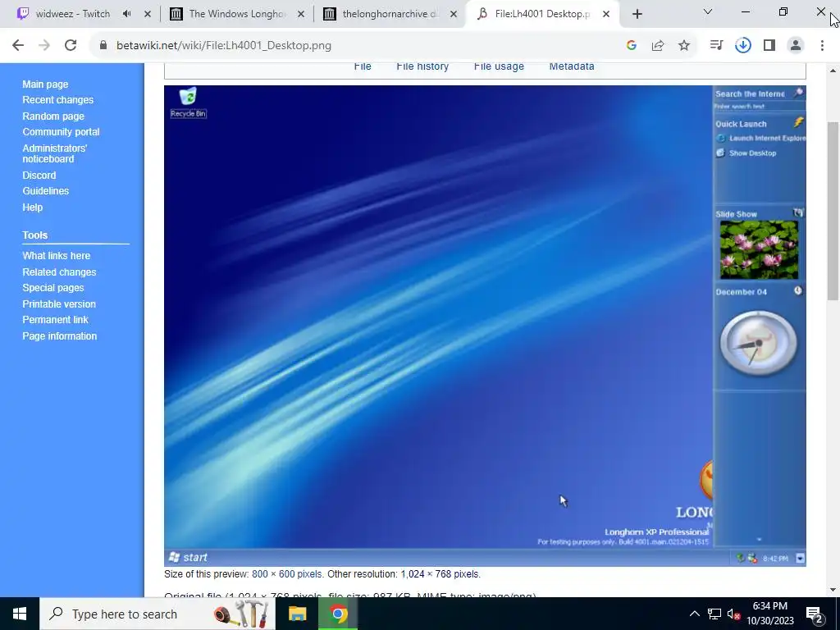Open Printable version link
Image resolution: width=840 pixels, height=630 pixels.
59,304
